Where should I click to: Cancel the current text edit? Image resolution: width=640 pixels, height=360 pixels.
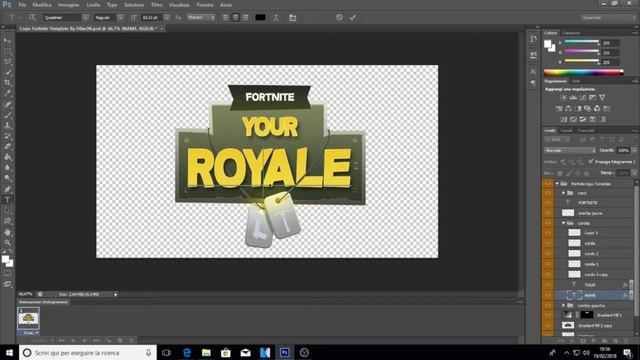(339, 18)
